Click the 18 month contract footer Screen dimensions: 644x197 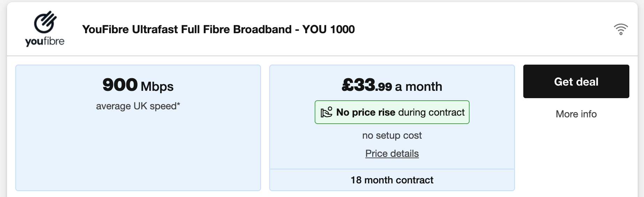392,180
